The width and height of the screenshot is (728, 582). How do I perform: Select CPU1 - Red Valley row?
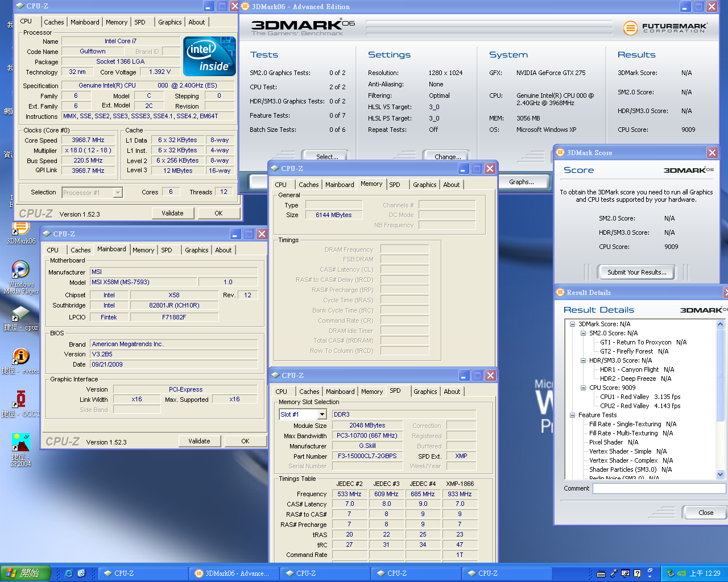pos(640,397)
